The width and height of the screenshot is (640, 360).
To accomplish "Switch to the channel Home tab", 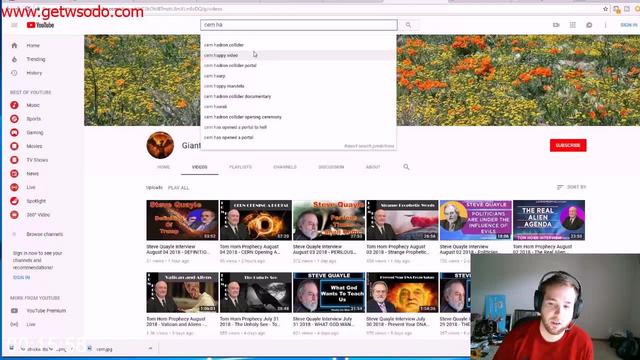I will click(x=163, y=167).
